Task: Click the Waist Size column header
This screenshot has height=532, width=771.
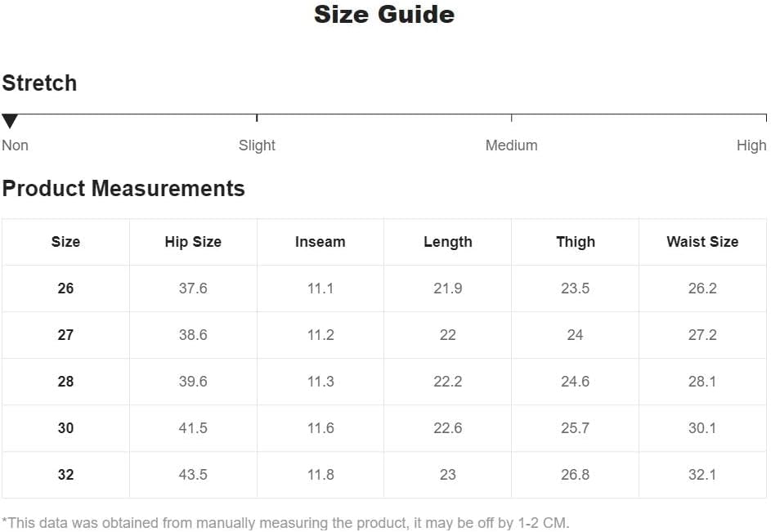Action: point(702,242)
